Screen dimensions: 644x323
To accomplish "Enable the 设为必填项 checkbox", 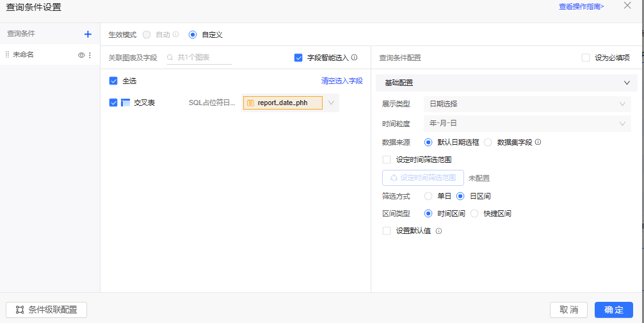I will pos(585,58).
